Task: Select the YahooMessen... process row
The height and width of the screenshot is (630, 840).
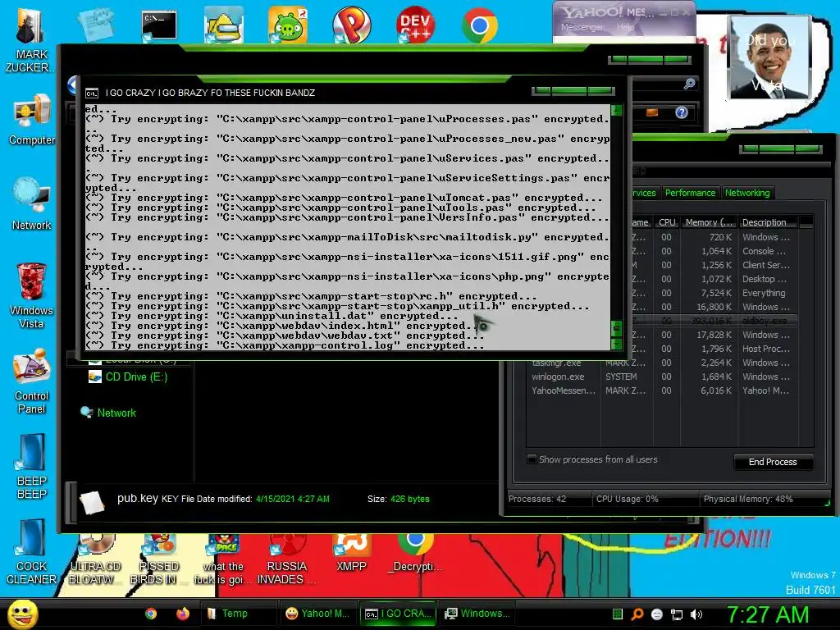Action: pos(662,390)
